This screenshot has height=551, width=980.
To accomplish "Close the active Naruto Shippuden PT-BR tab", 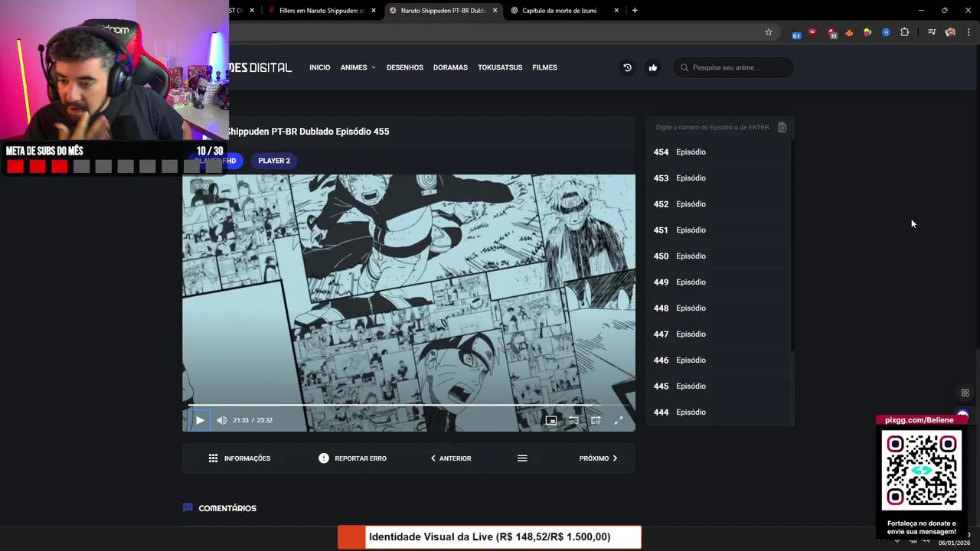I will tap(495, 11).
